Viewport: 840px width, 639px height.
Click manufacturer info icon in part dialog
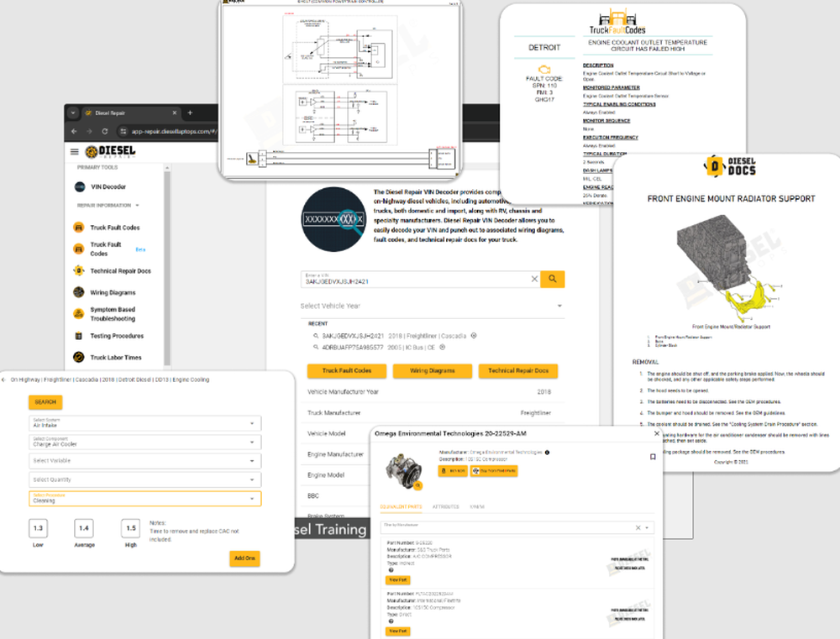tap(547, 453)
